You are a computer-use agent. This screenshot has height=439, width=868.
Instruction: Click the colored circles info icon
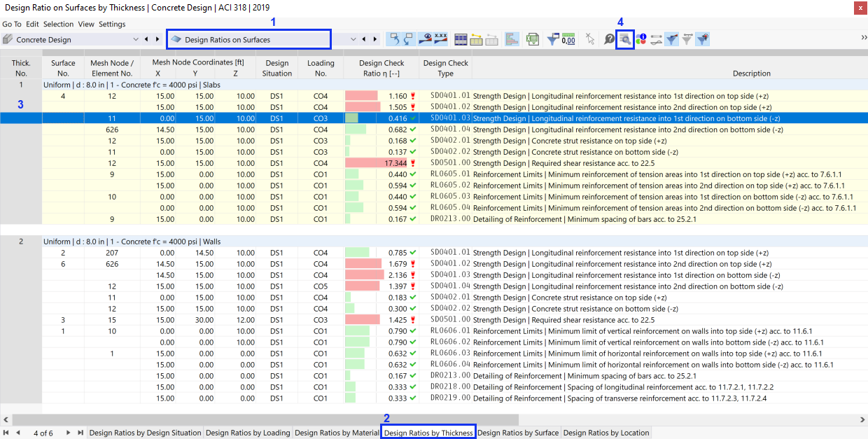tap(640, 40)
